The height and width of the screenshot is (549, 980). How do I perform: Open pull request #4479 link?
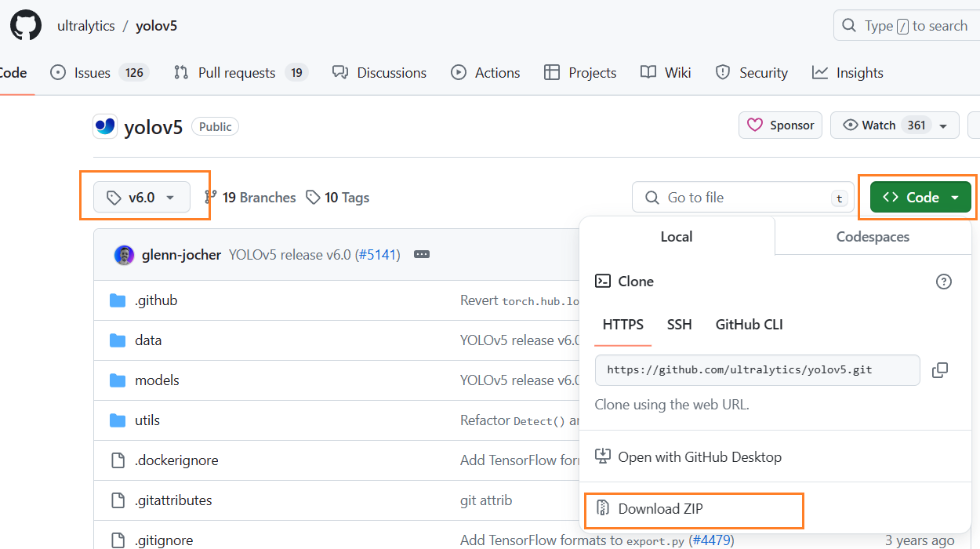pos(711,540)
